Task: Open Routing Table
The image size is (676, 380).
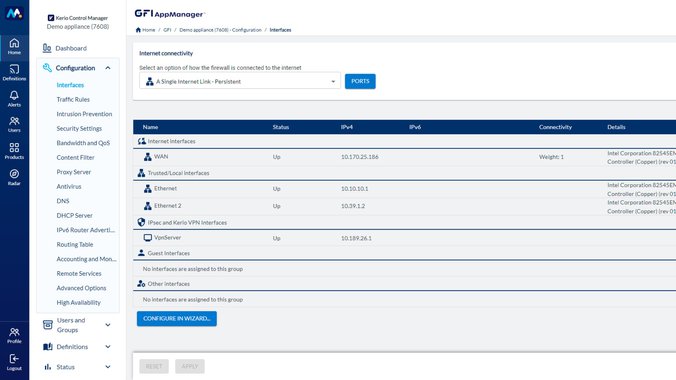Action: [75, 244]
